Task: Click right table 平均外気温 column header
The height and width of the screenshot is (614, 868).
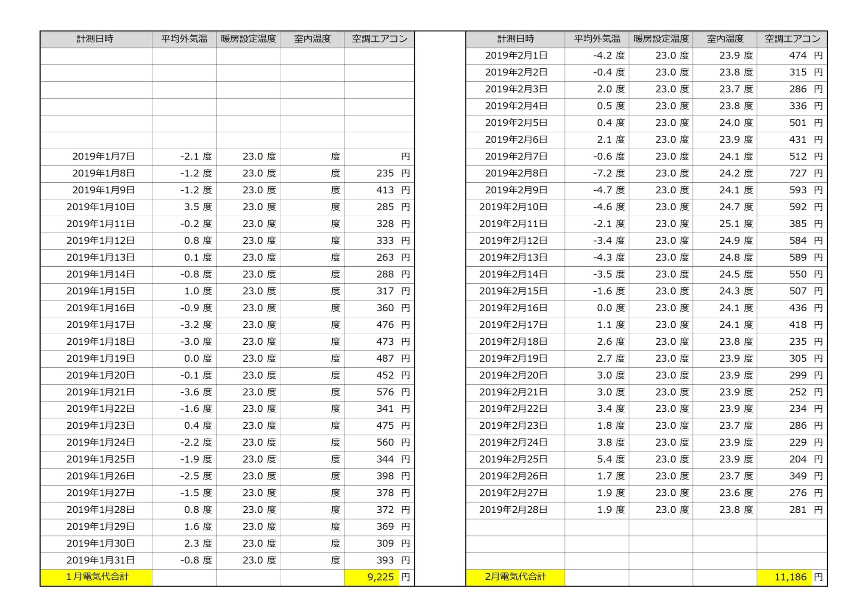Action: pos(597,39)
